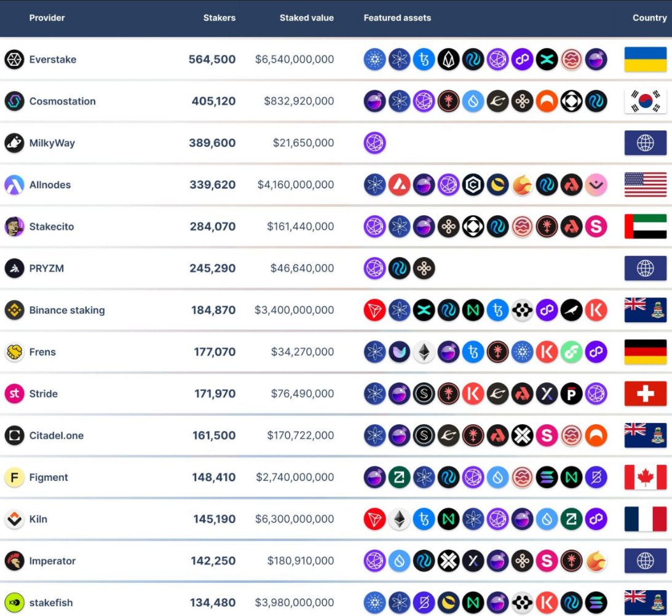Click the USA flag in Allnodes row
Viewport: 672px width, 616px height.
pyautogui.click(x=646, y=185)
